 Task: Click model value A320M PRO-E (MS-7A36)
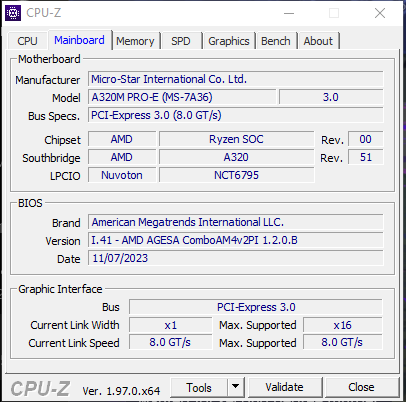tap(182, 97)
